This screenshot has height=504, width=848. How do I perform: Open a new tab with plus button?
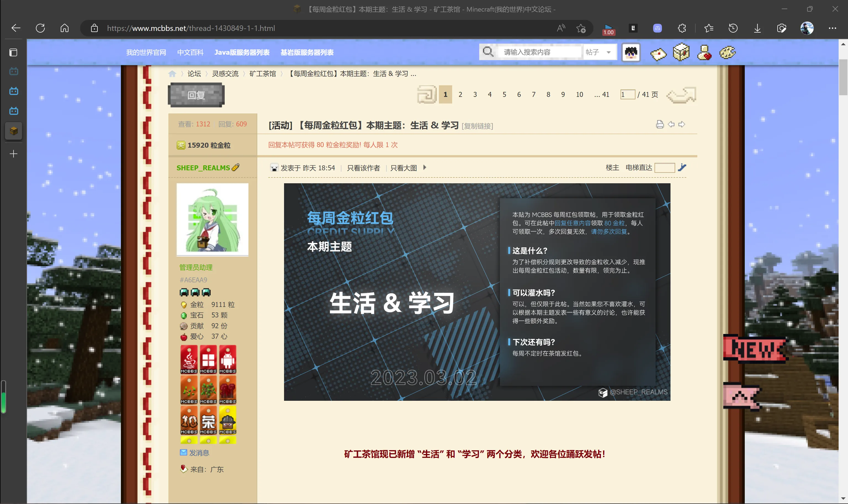tap(13, 154)
